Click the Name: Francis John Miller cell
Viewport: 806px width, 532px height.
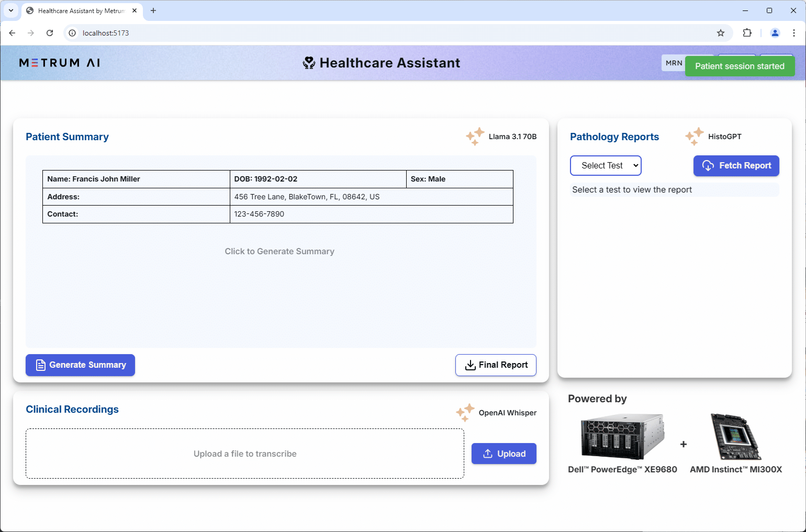pyautogui.click(x=136, y=179)
